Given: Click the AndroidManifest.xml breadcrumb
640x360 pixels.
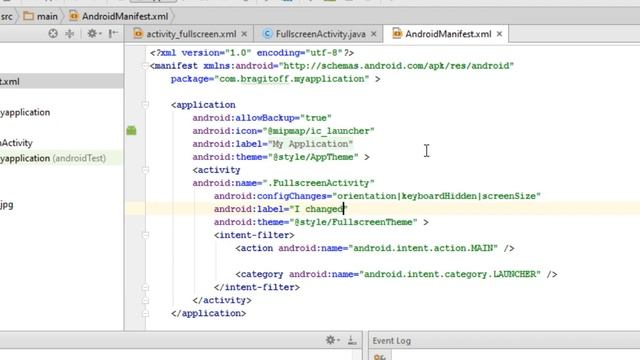Looking at the screenshot, I should pos(125,17).
